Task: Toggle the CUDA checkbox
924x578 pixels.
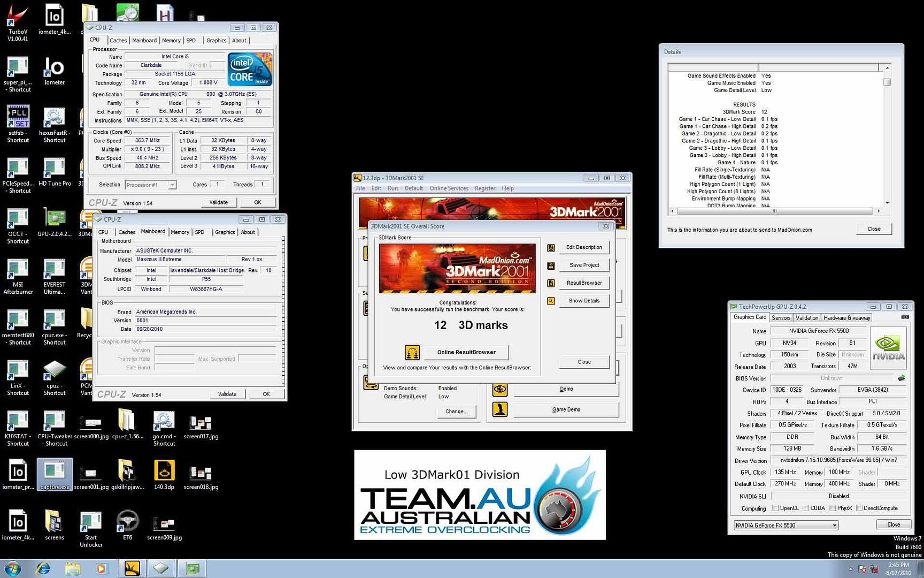Action: pyautogui.click(x=805, y=508)
